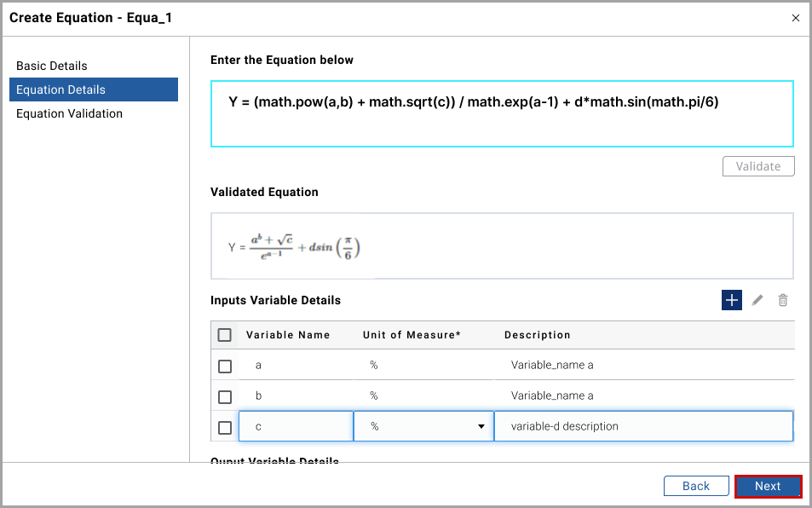Open Basic Details section
This screenshot has height=508, width=812.
pyautogui.click(x=52, y=66)
